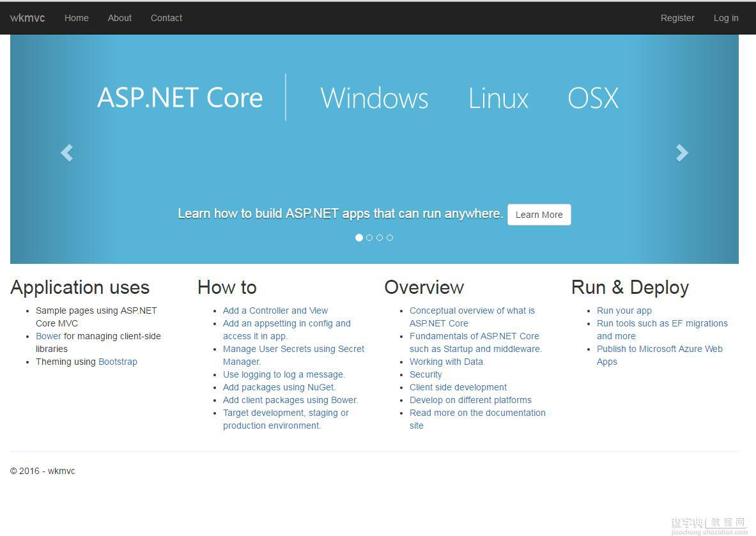Open Use logging to log a message
Image resolution: width=756 pixels, height=536 pixels.
(284, 374)
